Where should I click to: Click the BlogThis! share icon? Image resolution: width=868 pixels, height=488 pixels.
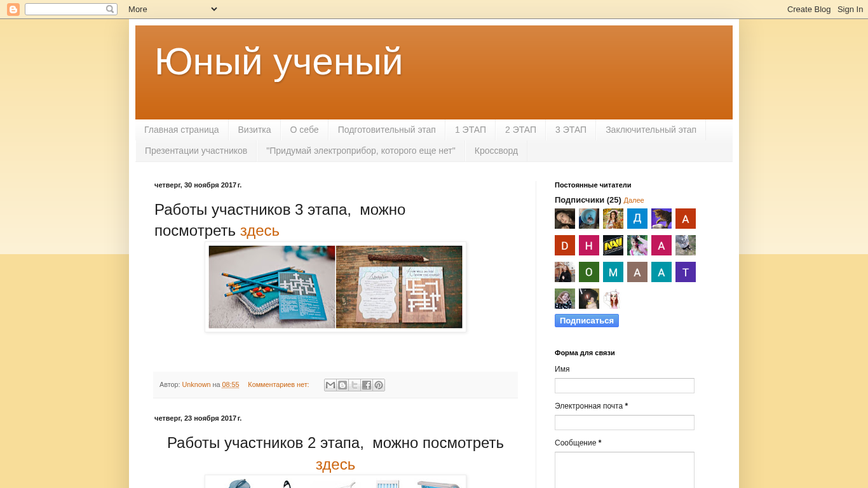point(342,385)
